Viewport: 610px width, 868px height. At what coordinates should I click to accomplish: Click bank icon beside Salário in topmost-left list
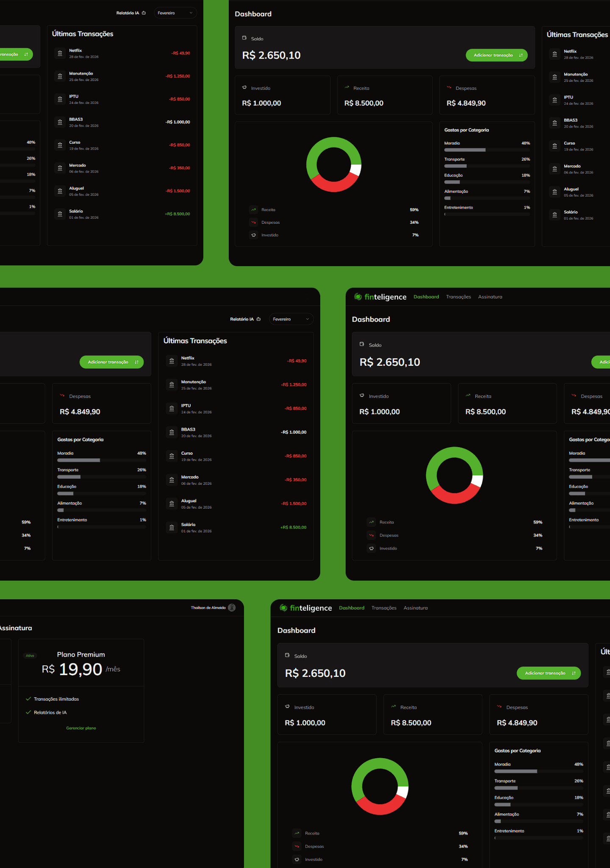click(x=60, y=214)
